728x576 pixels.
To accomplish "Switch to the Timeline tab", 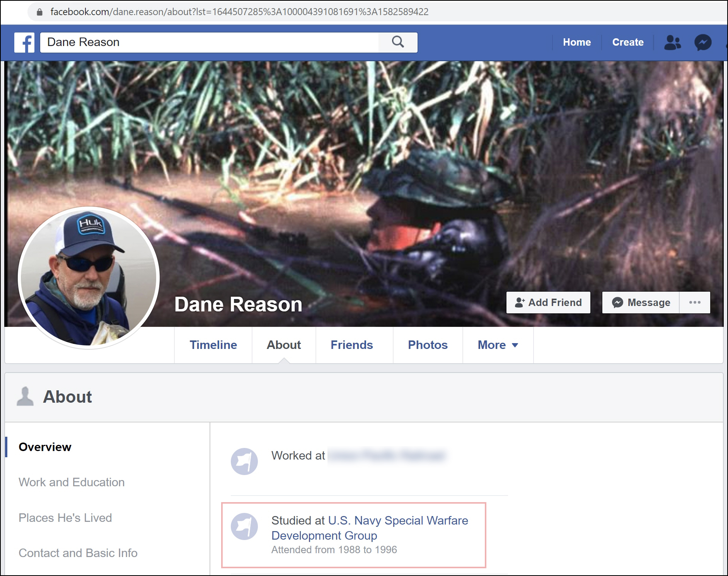I will pyautogui.click(x=213, y=345).
